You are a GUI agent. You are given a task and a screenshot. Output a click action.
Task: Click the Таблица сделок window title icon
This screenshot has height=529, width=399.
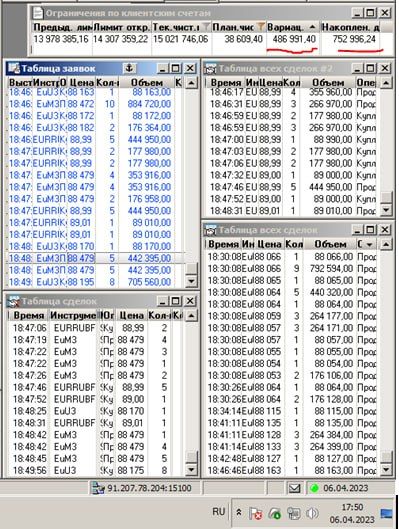(x=14, y=301)
